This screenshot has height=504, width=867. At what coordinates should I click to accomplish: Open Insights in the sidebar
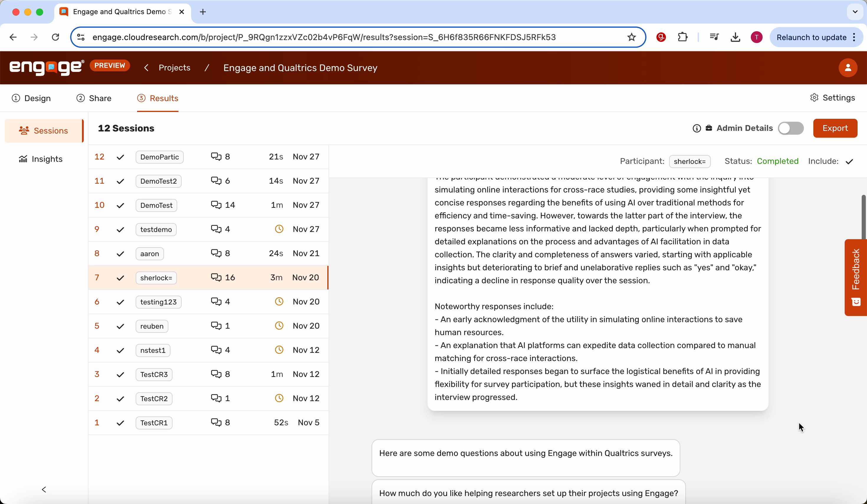40,159
